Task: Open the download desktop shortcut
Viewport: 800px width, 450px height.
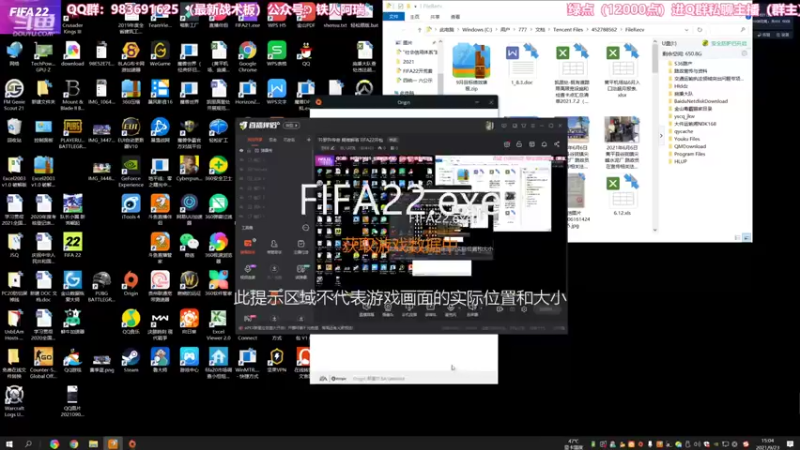Action: (x=72, y=54)
